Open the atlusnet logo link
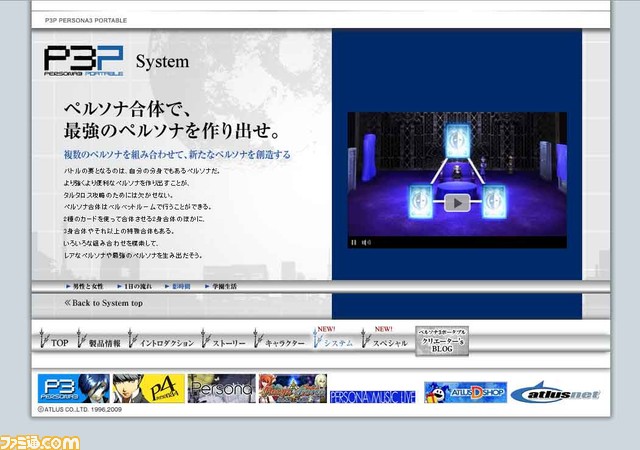Viewport: 640px width, 450px height. (x=555, y=392)
